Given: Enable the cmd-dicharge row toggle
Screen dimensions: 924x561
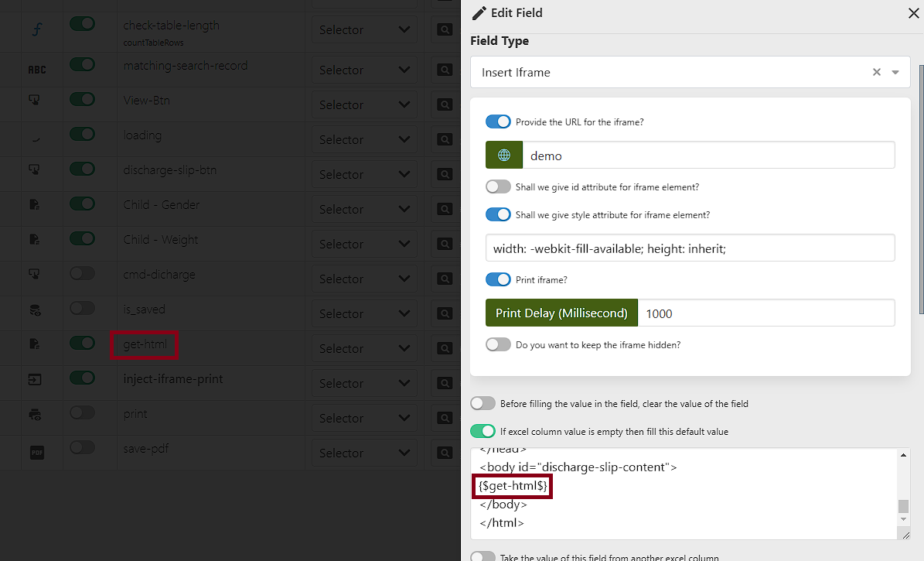Looking at the screenshot, I should click(x=82, y=273).
